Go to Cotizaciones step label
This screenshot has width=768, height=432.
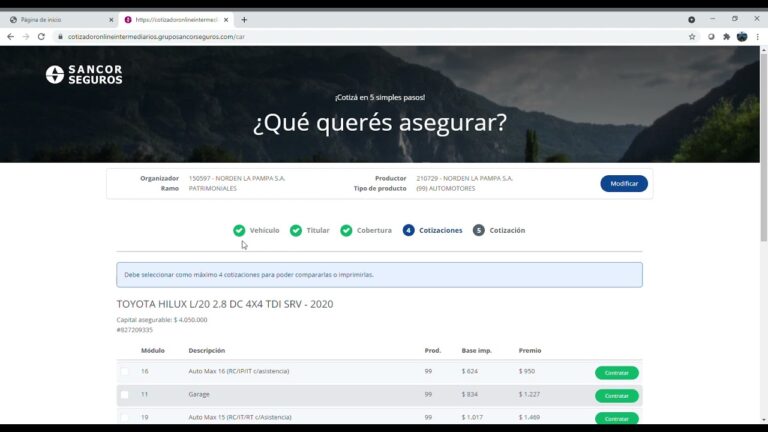pos(441,230)
